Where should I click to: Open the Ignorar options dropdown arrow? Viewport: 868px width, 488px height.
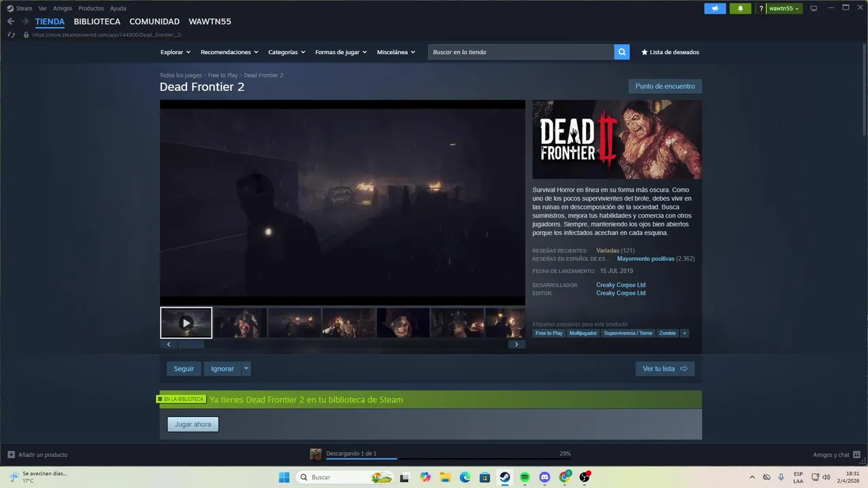click(246, 369)
